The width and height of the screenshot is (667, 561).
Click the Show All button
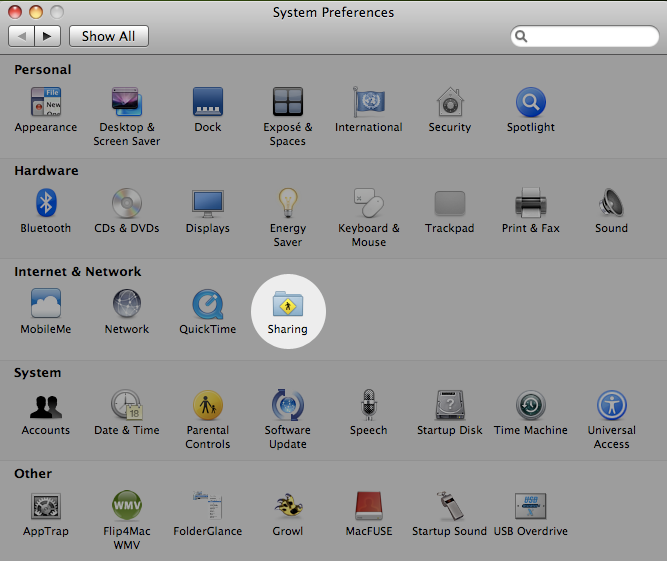pos(108,36)
